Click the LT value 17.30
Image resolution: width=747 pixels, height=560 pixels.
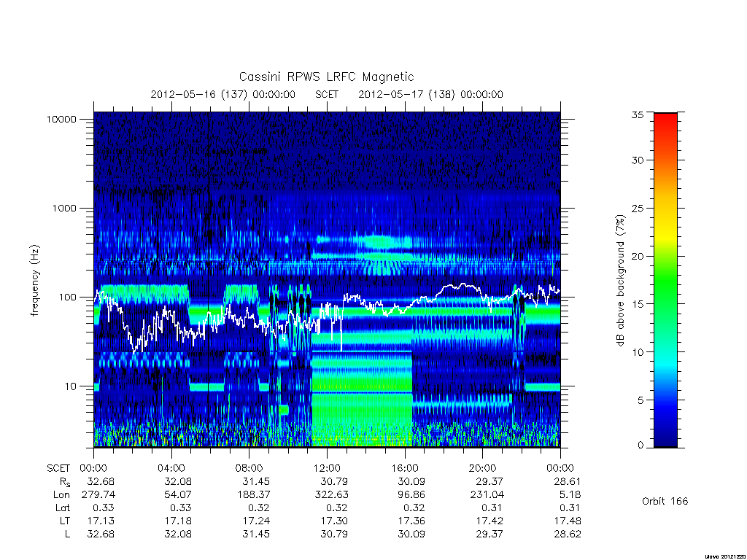[x=334, y=521]
